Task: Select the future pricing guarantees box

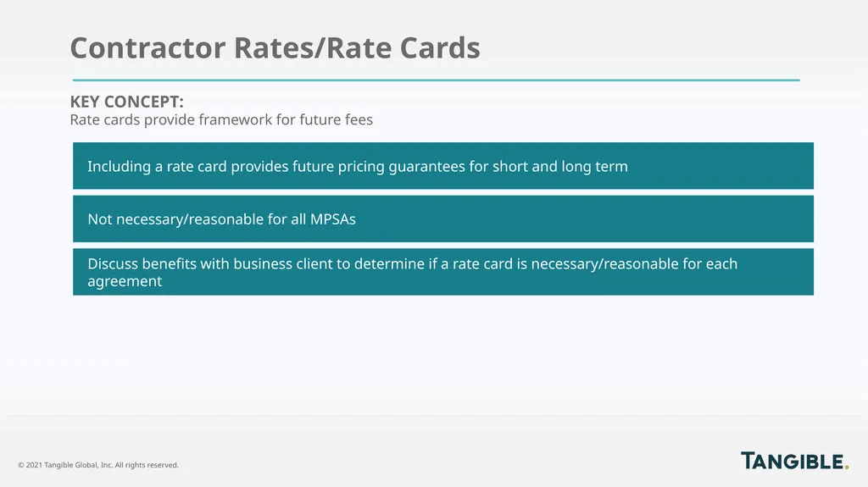Action: coord(442,166)
